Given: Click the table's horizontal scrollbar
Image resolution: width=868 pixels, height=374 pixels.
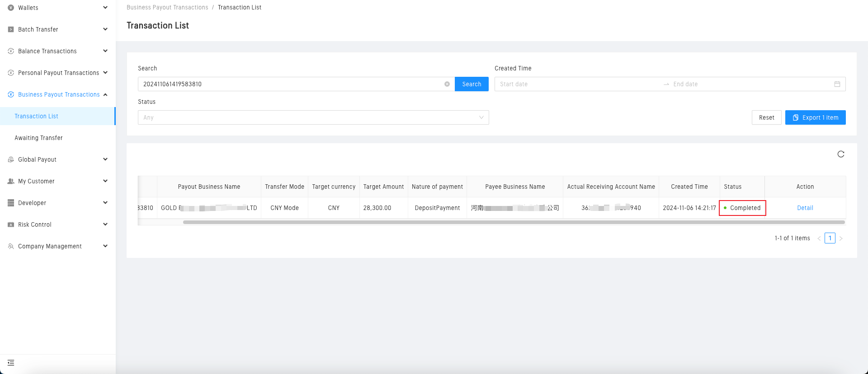Looking at the screenshot, I should pyautogui.click(x=514, y=222).
